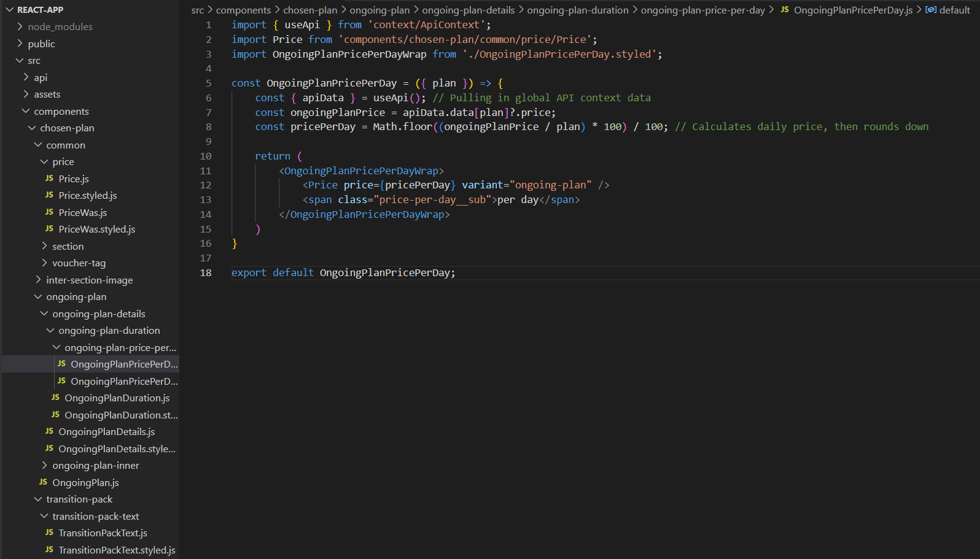
Task: Click default symbol label in breadcrumb
Action: tap(955, 10)
